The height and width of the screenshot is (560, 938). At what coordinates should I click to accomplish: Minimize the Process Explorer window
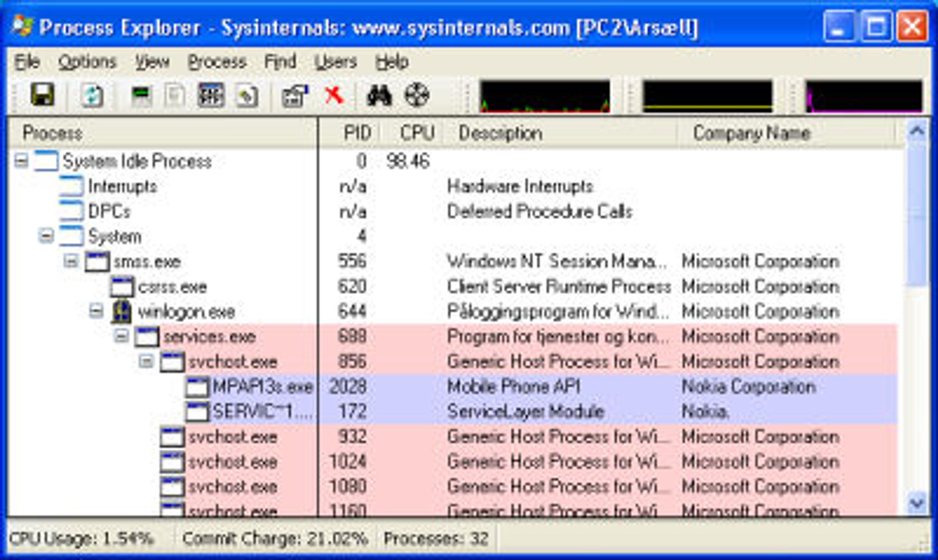[x=839, y=27]
